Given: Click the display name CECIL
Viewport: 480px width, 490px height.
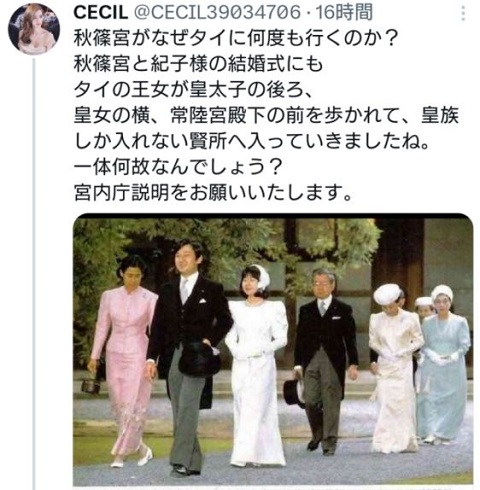Looking at the screenshot, I should [x=101, y=13].
